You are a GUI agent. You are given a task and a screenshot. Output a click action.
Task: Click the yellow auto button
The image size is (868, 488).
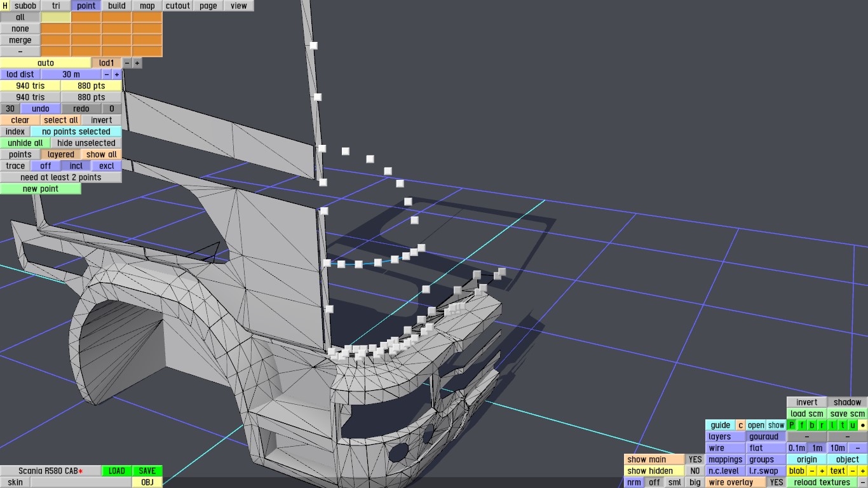46,63
